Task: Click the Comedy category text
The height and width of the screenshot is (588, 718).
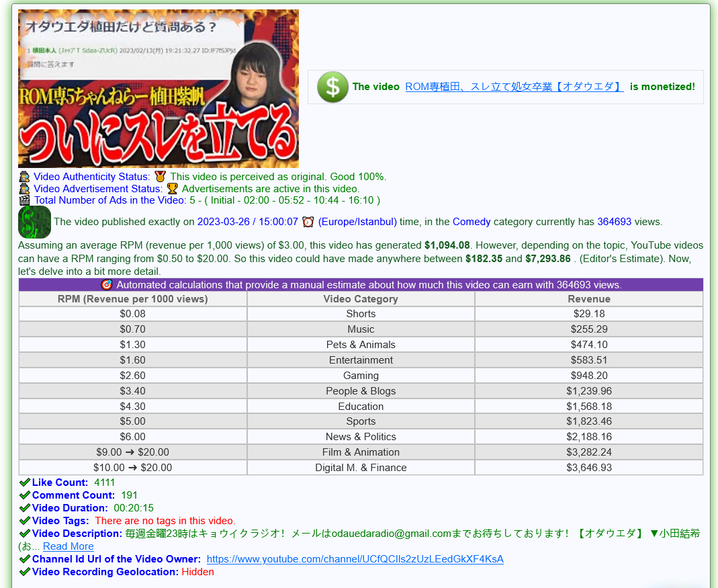Action: (472, 222)
